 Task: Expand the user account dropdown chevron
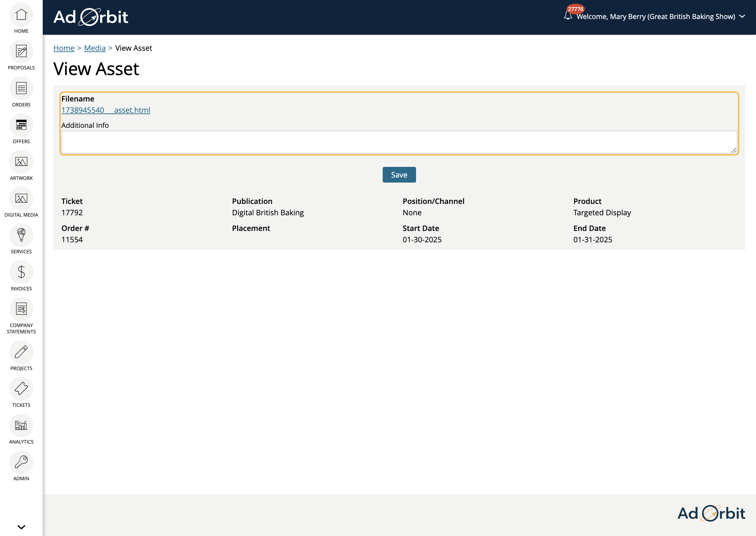[x=742, y=16]
